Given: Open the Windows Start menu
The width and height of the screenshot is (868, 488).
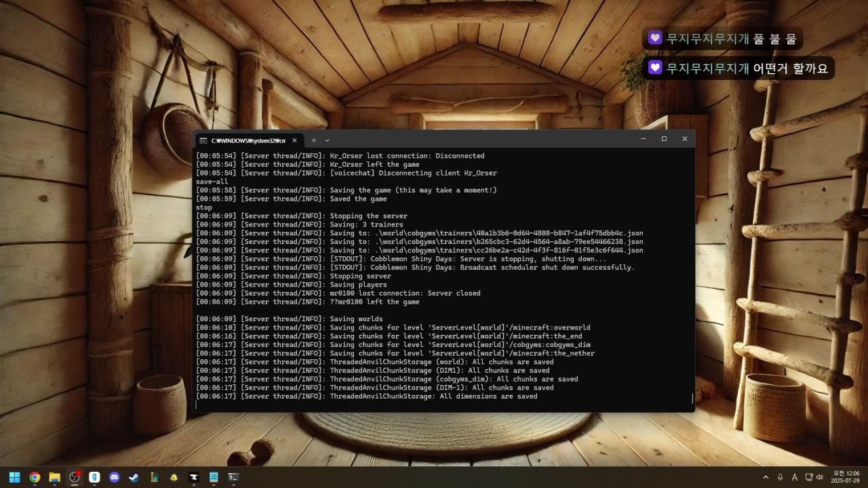Looking at the screenshot, I should pos(15,477).
